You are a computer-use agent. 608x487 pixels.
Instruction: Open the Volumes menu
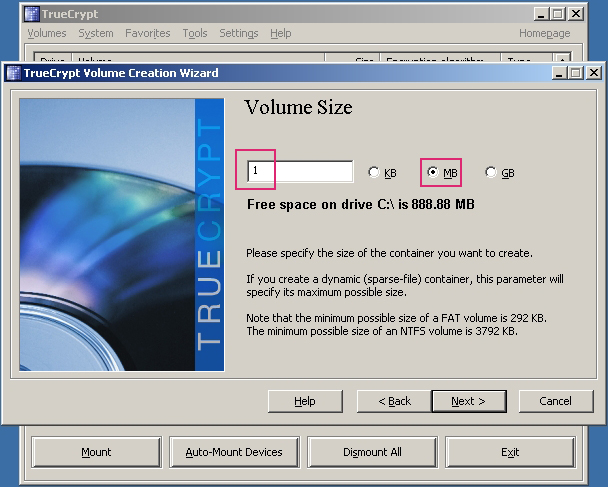click(47, 33)
